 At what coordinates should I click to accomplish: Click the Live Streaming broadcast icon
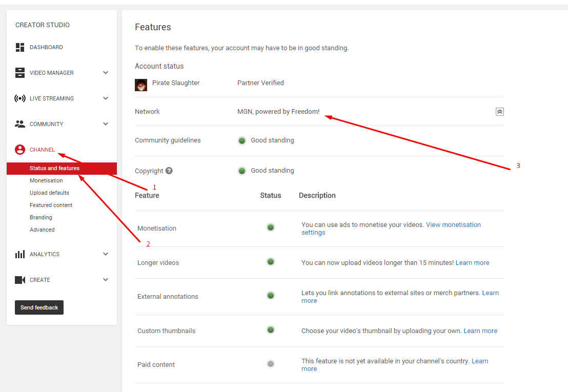click(20, 98)
